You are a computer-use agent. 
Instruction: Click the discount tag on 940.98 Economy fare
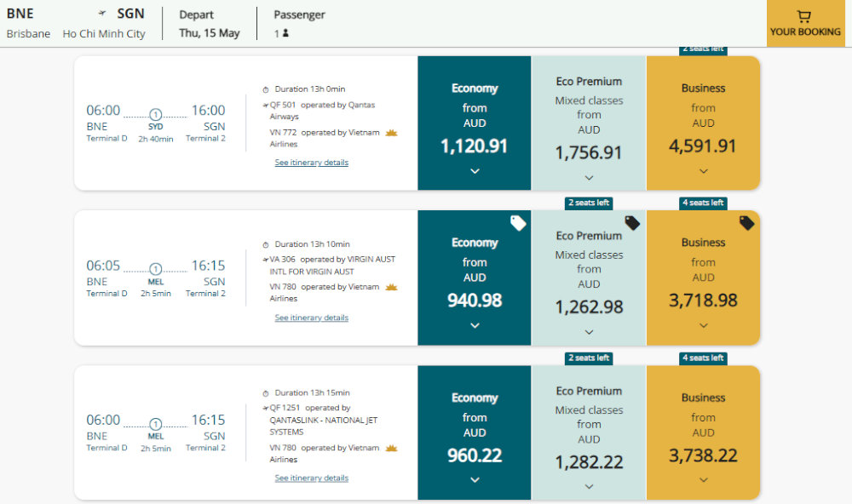pos(518,223)
